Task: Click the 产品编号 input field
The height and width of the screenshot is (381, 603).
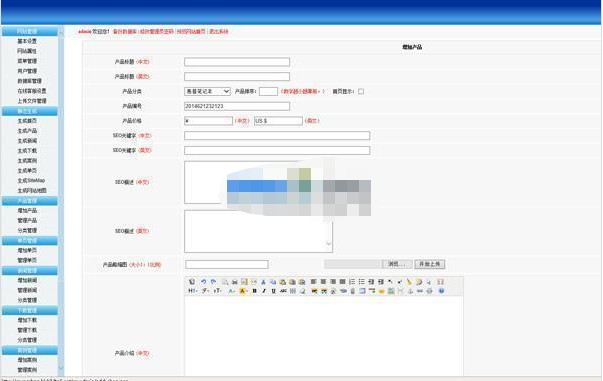Action: click(237, 106)
